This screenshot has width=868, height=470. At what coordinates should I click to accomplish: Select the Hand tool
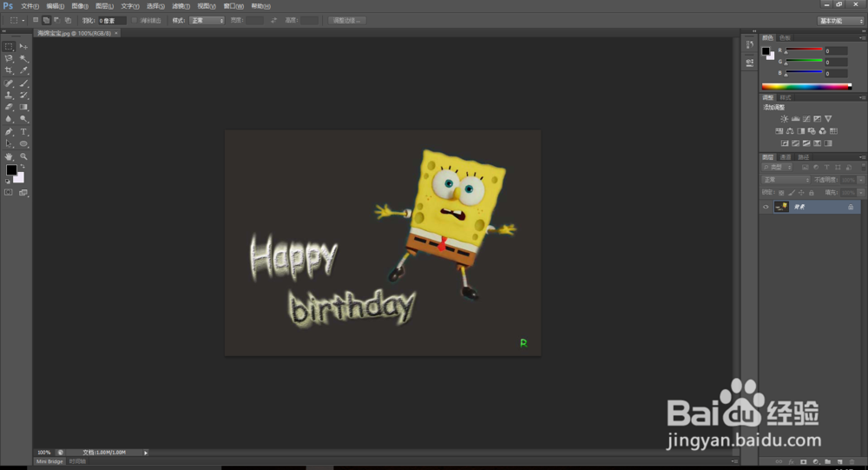point(9,157)
